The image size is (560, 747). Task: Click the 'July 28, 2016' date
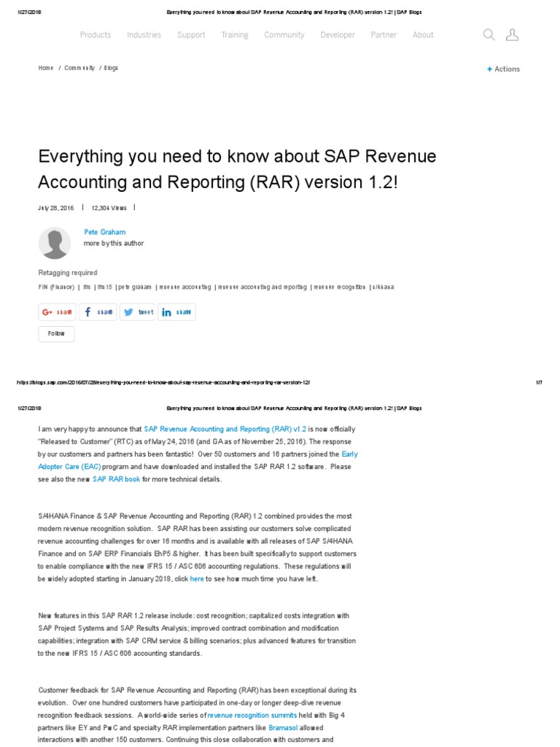(x=55, y=208)
